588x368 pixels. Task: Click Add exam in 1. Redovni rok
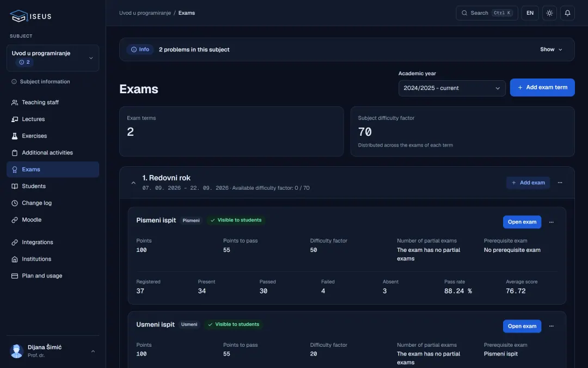[528, 183]
